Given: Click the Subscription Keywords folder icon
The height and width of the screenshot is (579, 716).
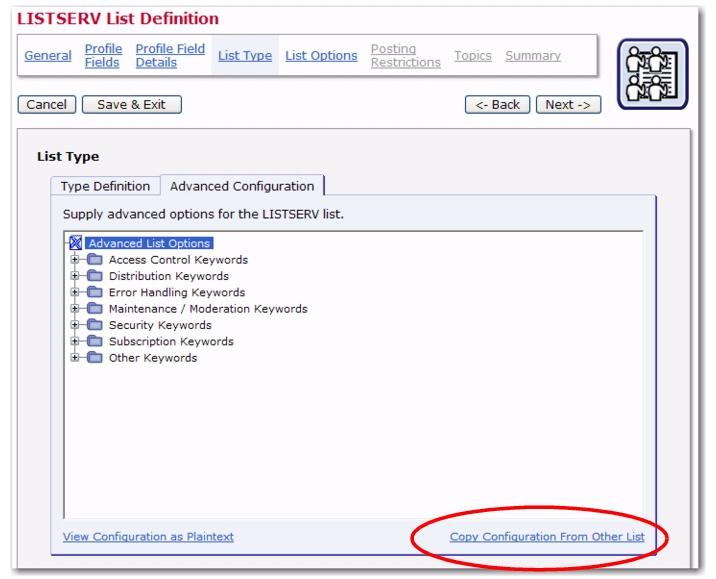Looking at the screenshot, I should (x=95, y=341).
